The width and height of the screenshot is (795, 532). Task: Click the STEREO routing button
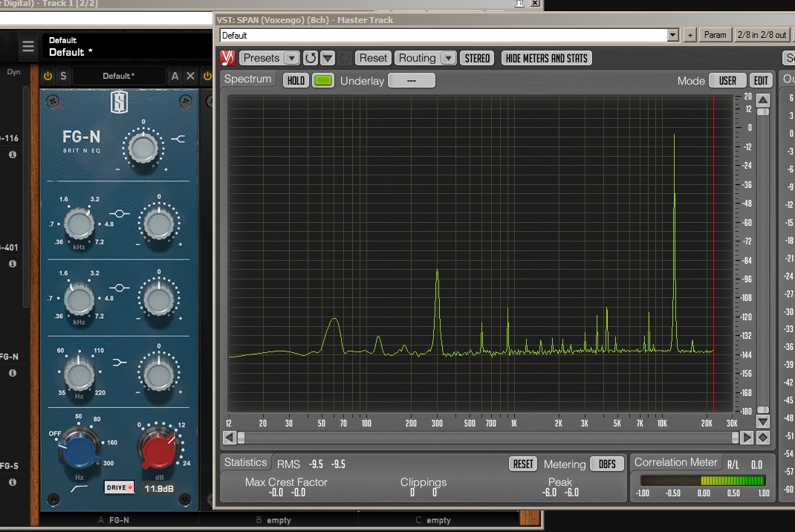point(477,58)
